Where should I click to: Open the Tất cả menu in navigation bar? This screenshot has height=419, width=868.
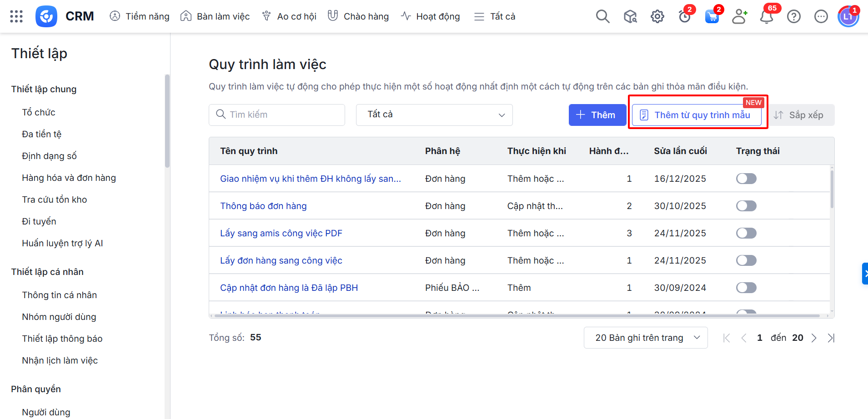[495, 16]
